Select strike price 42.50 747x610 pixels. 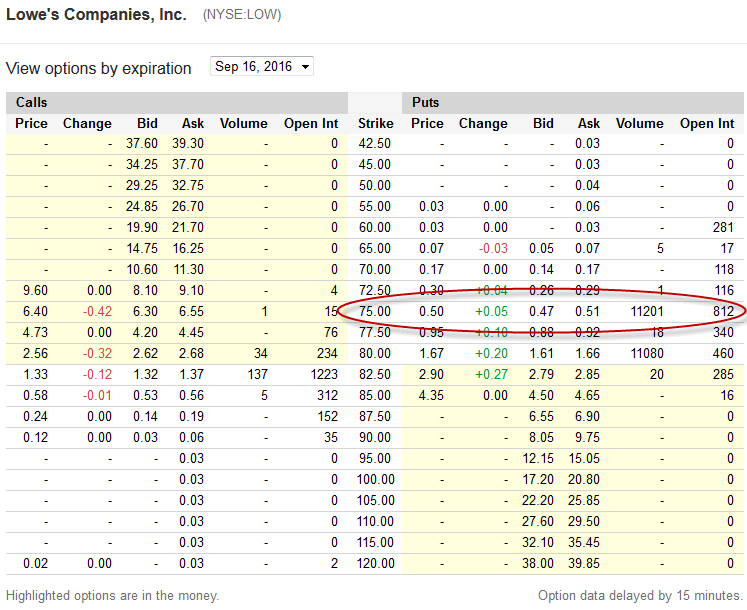point(374,143)
